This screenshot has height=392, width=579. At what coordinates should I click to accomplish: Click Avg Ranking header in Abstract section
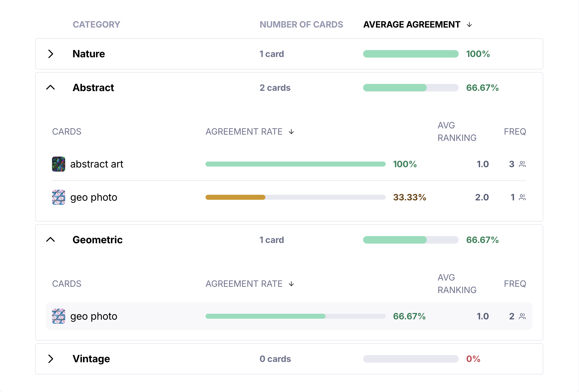point(457,132)
